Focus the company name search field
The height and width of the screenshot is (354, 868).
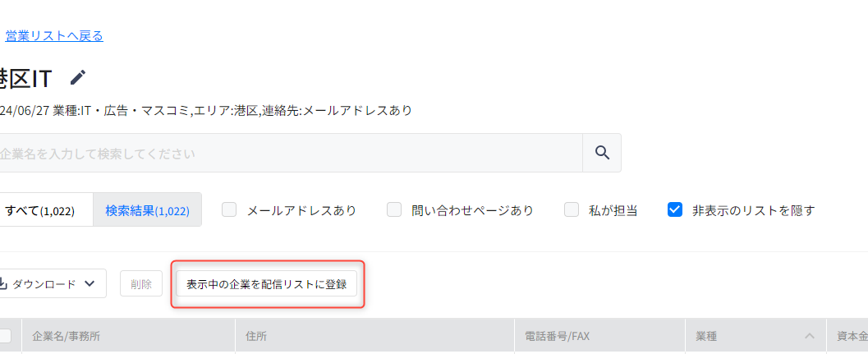291,153
